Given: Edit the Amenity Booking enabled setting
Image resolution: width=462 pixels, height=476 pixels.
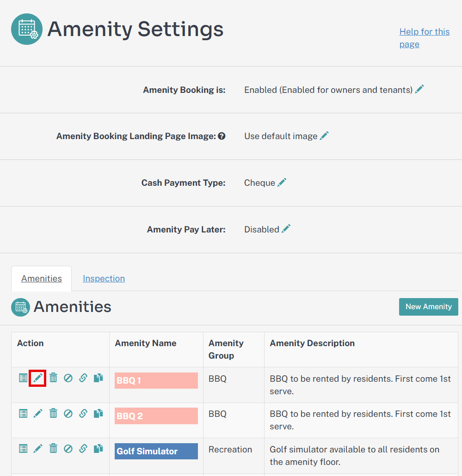Looking at the screenshot, I should coord(419,89).
